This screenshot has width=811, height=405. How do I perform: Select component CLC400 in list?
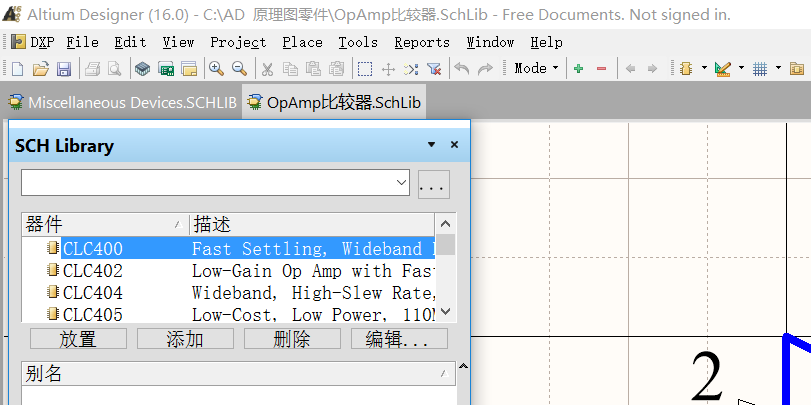(229, 249)
